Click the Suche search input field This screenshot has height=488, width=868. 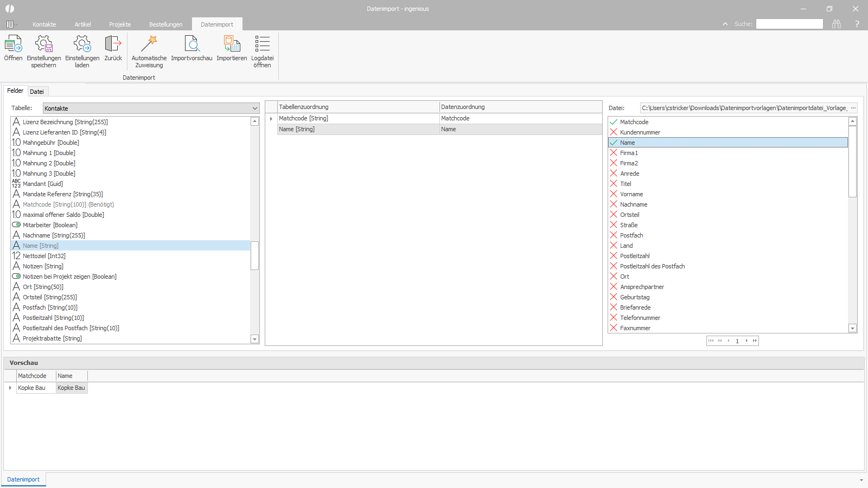point(789,24)
